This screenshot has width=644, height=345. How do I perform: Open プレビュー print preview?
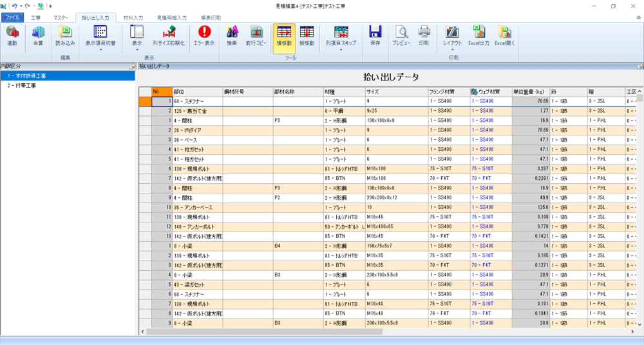(x=401, y=35)
